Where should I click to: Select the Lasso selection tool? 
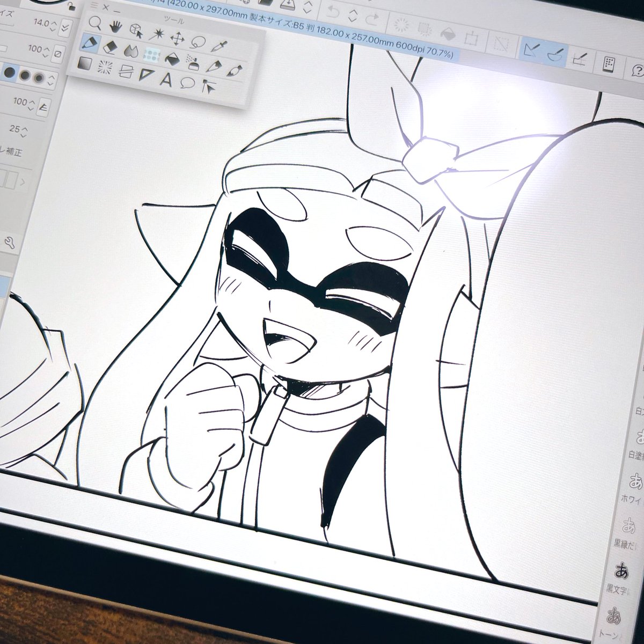(198, 42)
